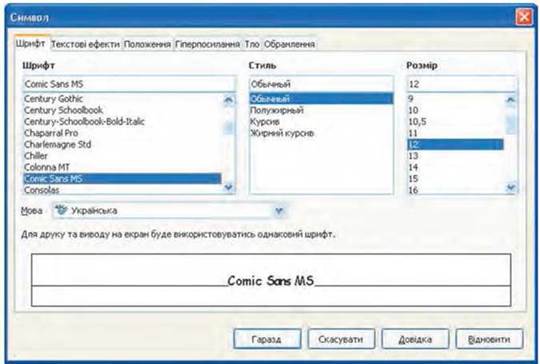540x364 pixels.
Task: Open the Тло tab
Action: click(252, 44)
